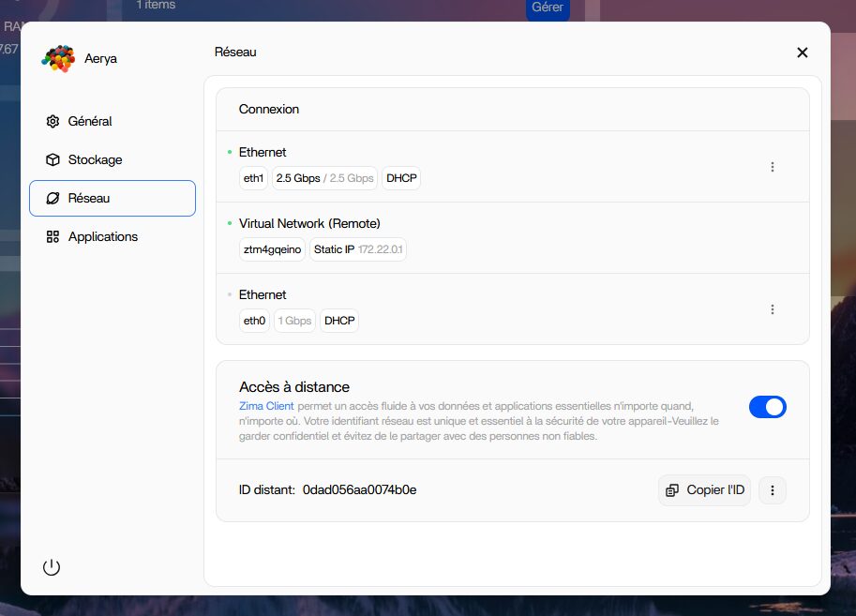This screenshot has width=856, height=616.
Task: Click the Aerya colorful avatar icon
Action: pyautogui.click(x=58, y=58)
